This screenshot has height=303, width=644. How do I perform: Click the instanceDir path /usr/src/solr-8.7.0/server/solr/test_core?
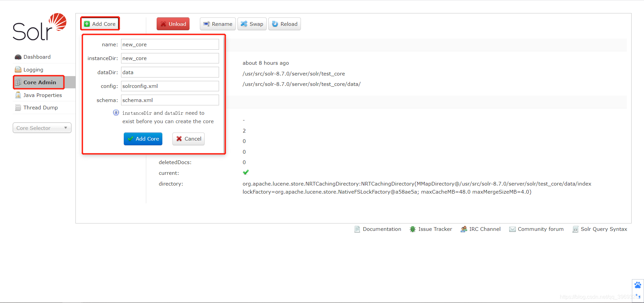click(x=294, y=74)
